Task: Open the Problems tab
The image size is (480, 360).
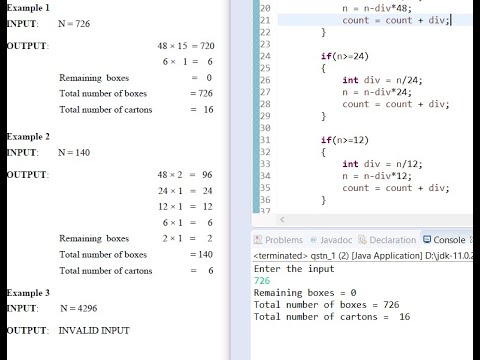Action: coord(279,240)
